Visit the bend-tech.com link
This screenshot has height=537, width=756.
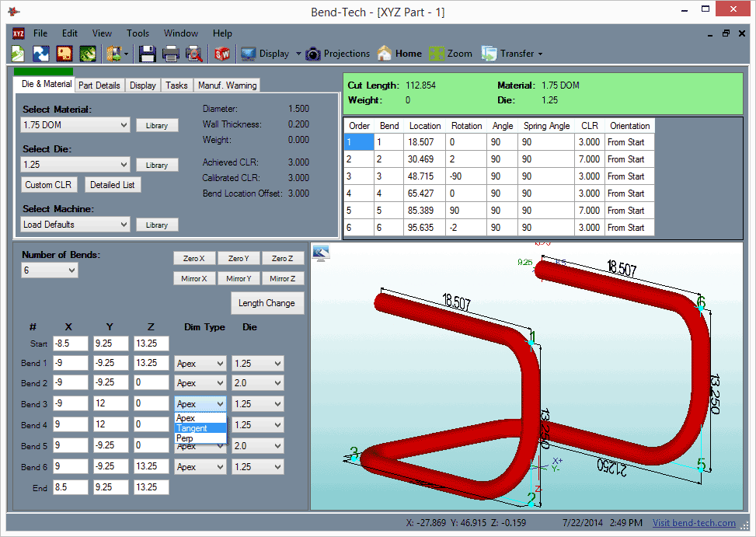point(694,523)
